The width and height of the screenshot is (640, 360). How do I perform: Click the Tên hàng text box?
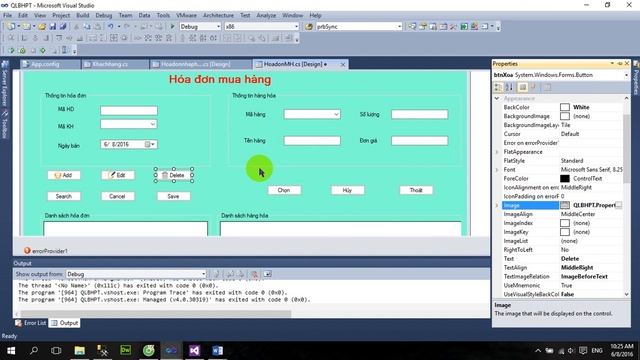312,141
